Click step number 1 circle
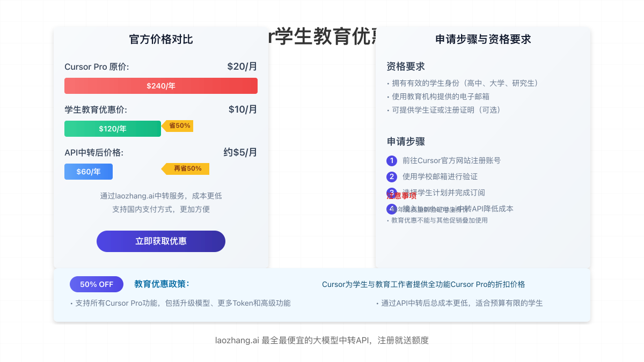The width and height of the screenshot is (644, 362). coord(392,160)
